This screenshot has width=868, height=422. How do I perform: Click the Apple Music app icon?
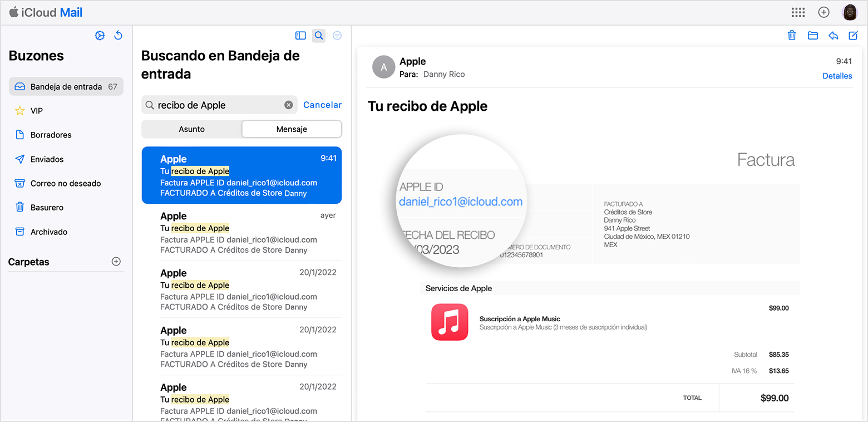coord(450,322)
